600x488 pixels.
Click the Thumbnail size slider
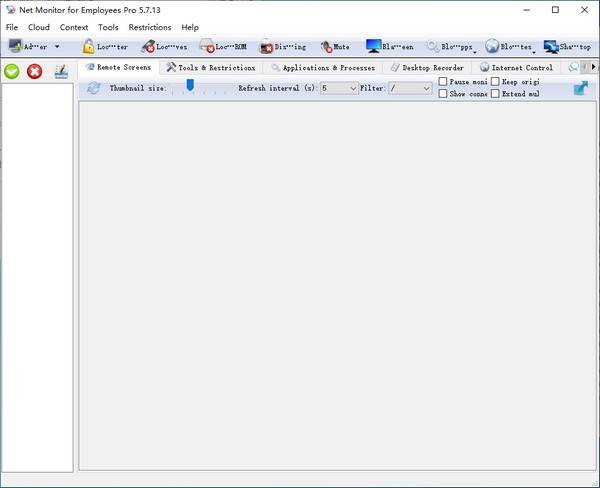(190, 86)
